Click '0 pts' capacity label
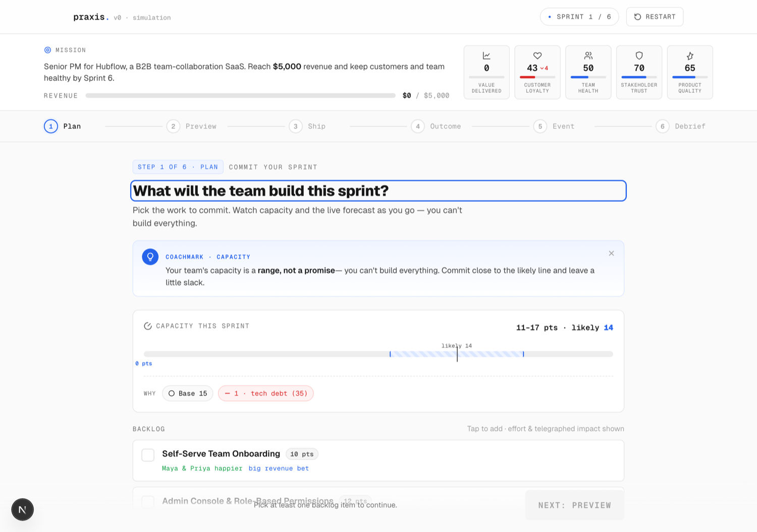757x532 pixels. (144, 363)
